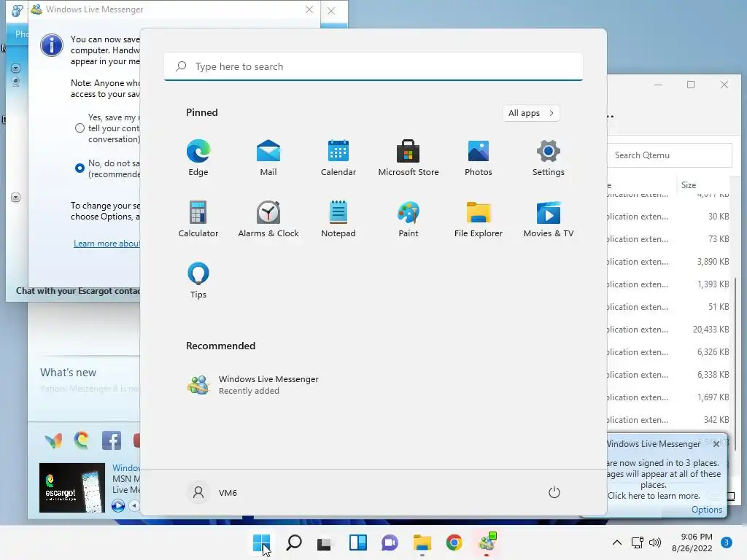Expand lower collapse arrow in Messenger sidebar
Viewport: 747px width, 560px height.
point(15,197)
